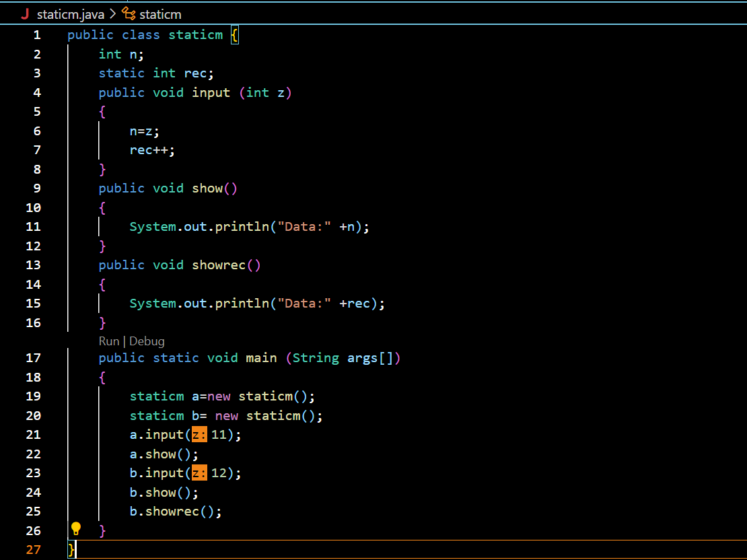Click the println call on line 11
Viewport: 747px width, 560px height.
point(242,227)
